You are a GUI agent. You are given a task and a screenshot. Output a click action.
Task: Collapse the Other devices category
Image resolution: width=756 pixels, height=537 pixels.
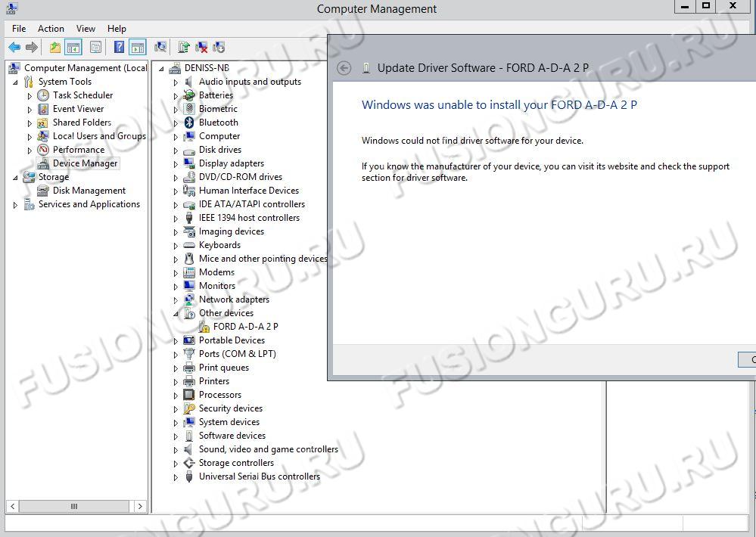[176, 314]
